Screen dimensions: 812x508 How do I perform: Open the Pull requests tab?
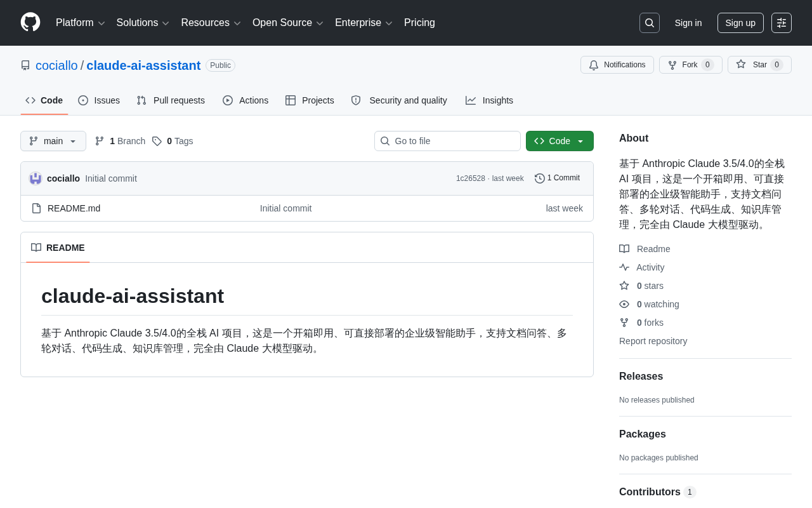click(171, 100)
